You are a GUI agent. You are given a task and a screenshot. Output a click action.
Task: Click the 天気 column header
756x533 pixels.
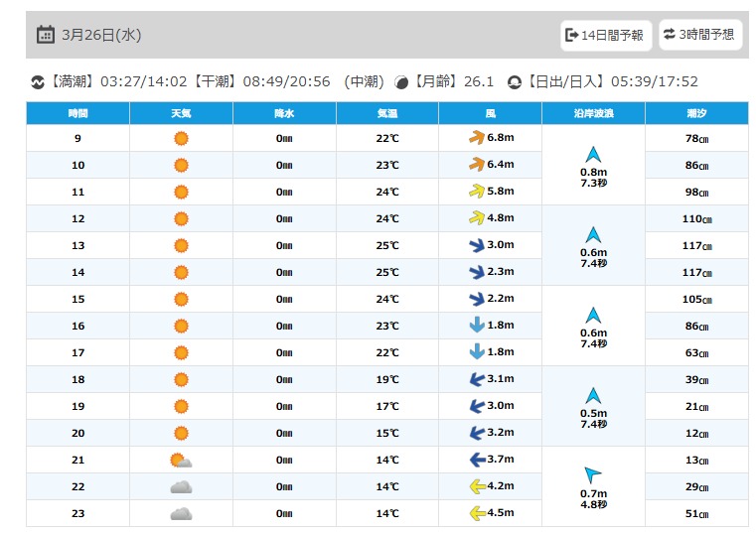pos(181,114)
